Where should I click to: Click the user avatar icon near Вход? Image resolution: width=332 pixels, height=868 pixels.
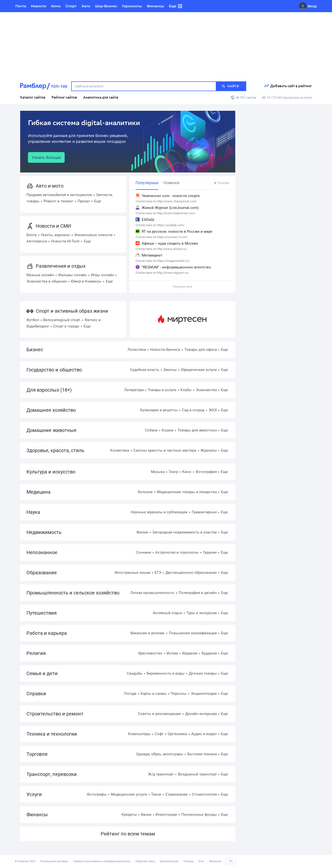pos(303,6)
